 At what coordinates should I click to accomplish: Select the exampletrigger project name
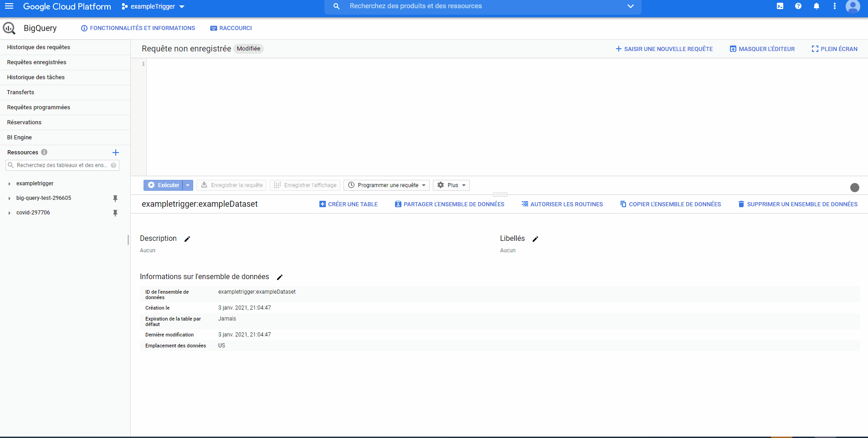coord(35,183)
